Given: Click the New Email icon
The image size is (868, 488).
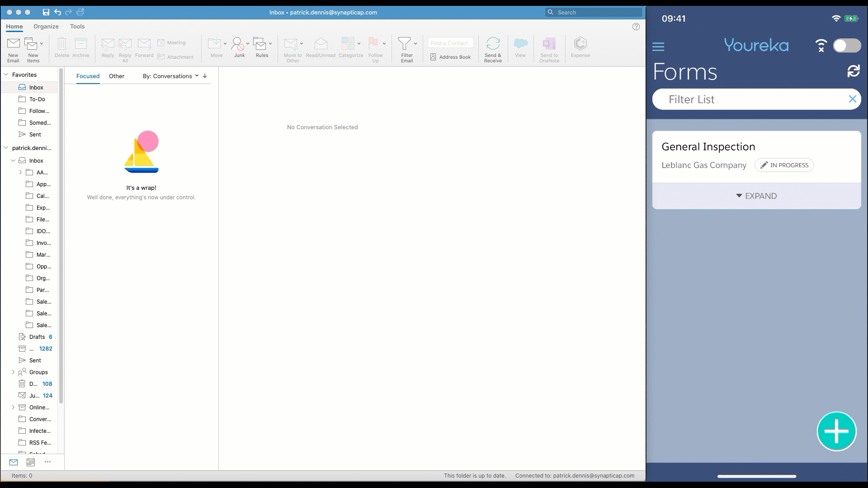Looking at the screenshot, I should [13, 44].
